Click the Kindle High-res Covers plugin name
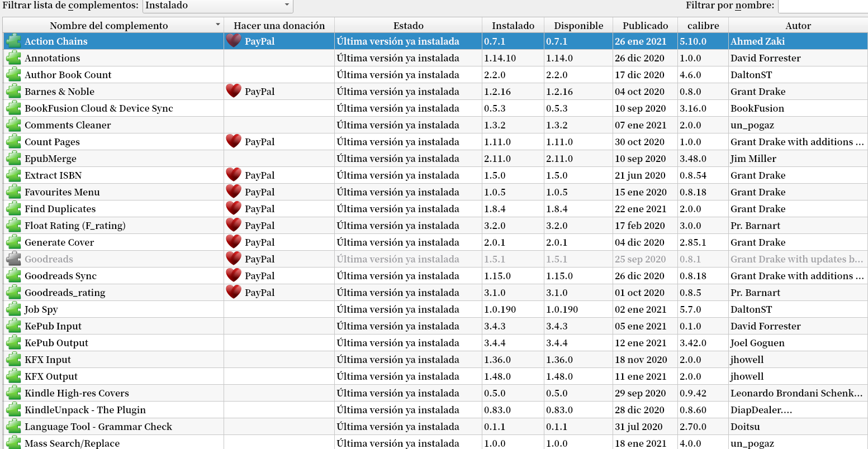The image size is (868, 449). pyautogui.click(x=77, y=393)
